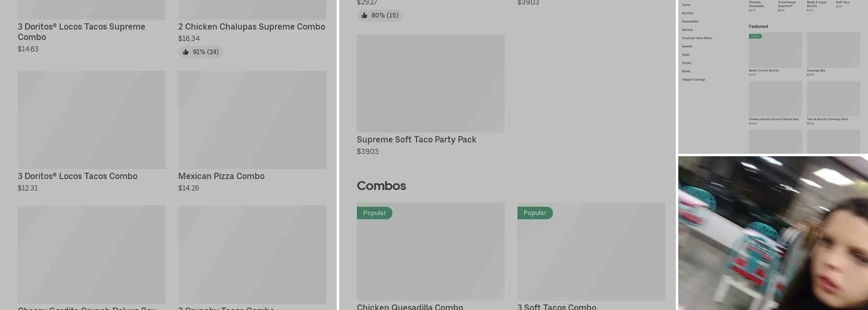Select the 2 Chicken Chalupas Supreme Combo item

[x=252, y=27]
